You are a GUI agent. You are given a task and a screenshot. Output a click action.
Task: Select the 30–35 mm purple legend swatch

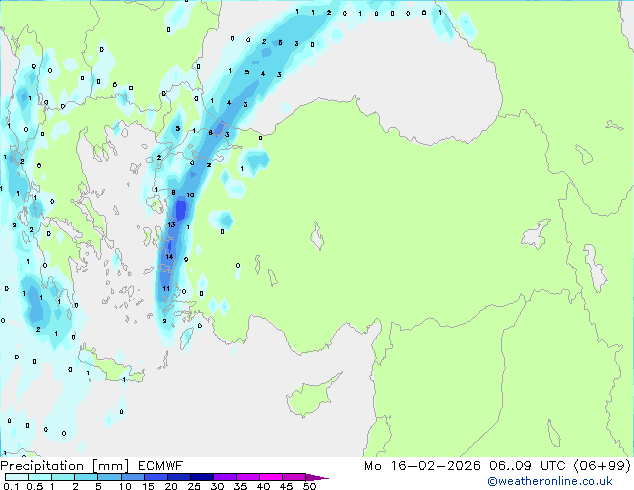click(224, 477)
